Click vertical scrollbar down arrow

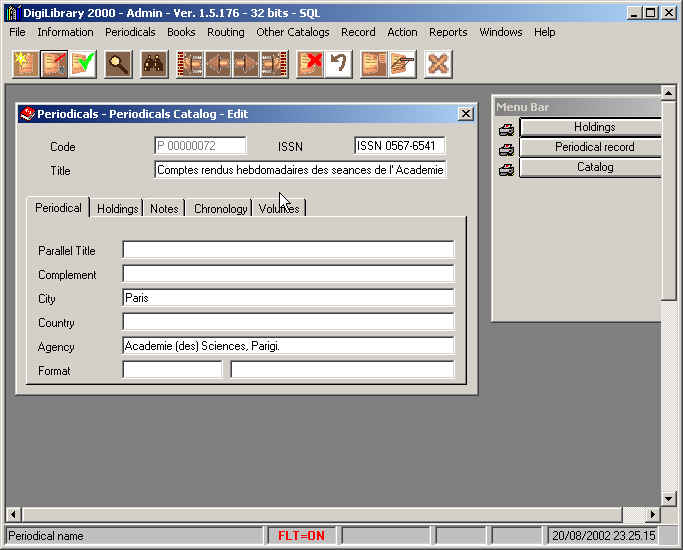(x=668, y=499)
